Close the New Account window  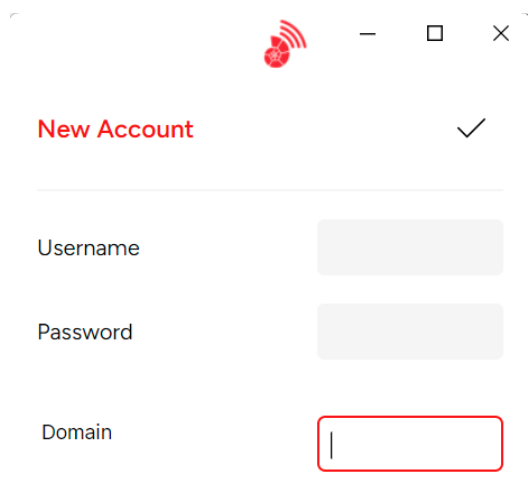pos(501,33)
